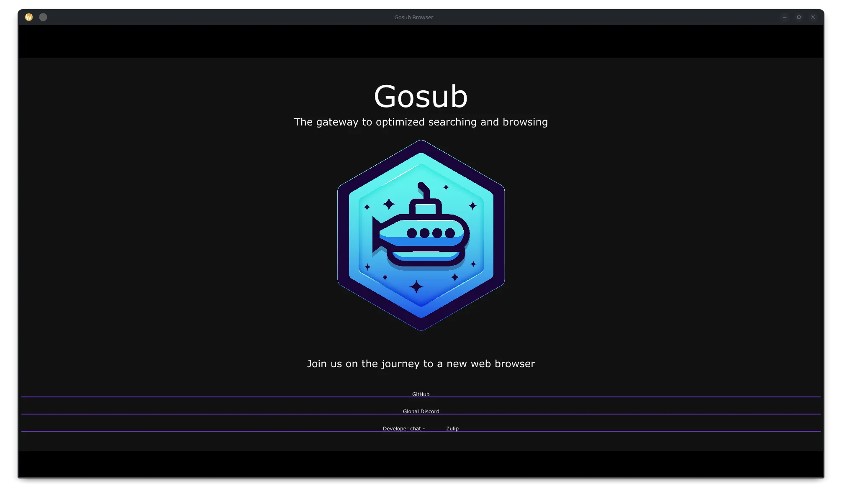Click the 'Developer chat -' label text

[403, 428]
